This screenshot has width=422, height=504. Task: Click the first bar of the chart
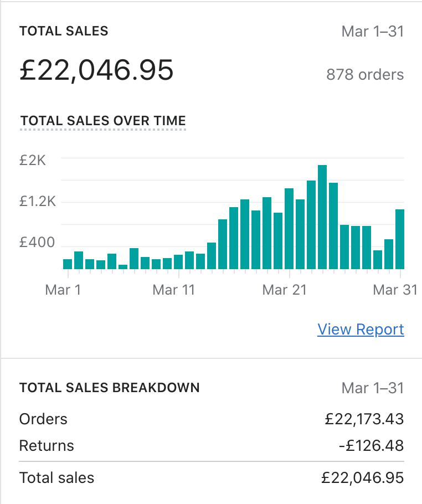pyautogui.click(x=68, y=264)
